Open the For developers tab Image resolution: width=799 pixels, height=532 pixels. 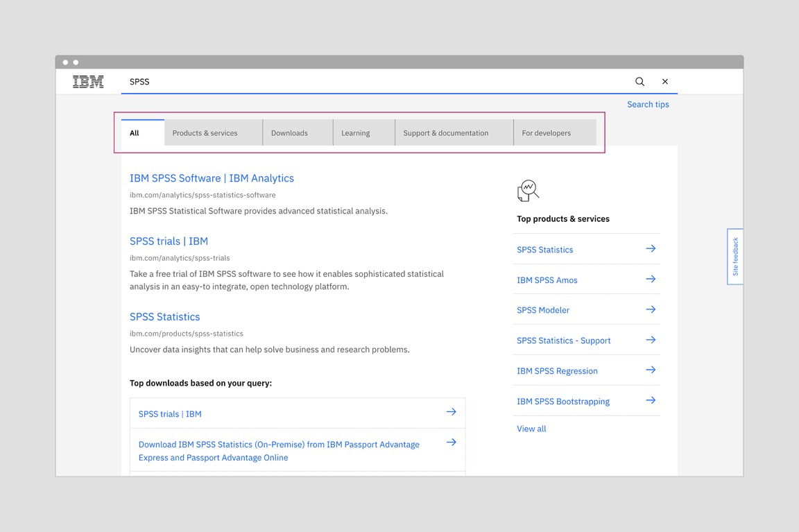pyautogui.click(x=547, y=132)
